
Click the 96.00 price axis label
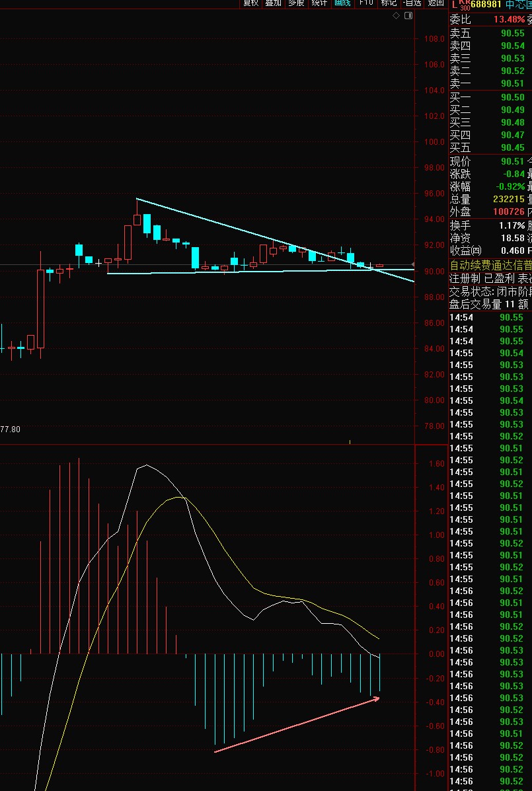click(x=434, y=194)
